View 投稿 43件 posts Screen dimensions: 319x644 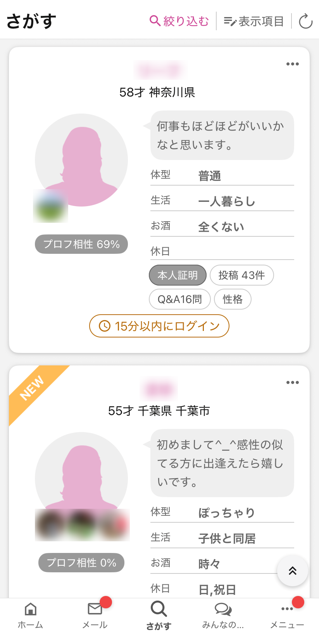pos(241,275)
